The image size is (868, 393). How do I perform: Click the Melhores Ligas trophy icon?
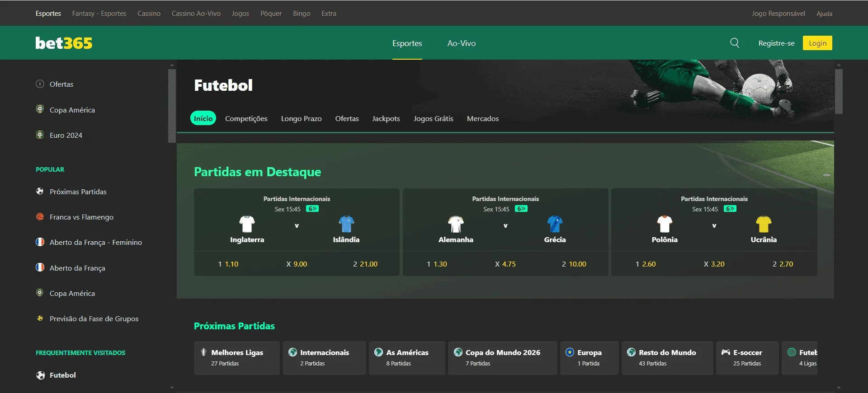[x=203, y=352]
